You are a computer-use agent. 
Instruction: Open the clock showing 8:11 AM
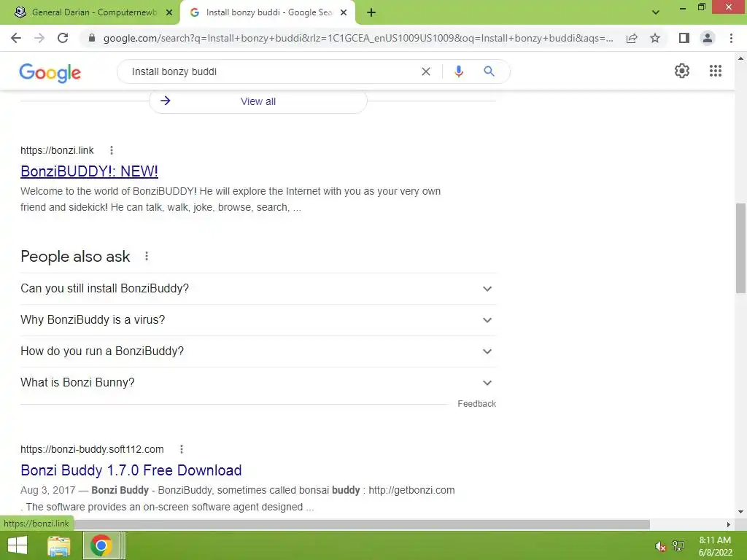(715, 546)
